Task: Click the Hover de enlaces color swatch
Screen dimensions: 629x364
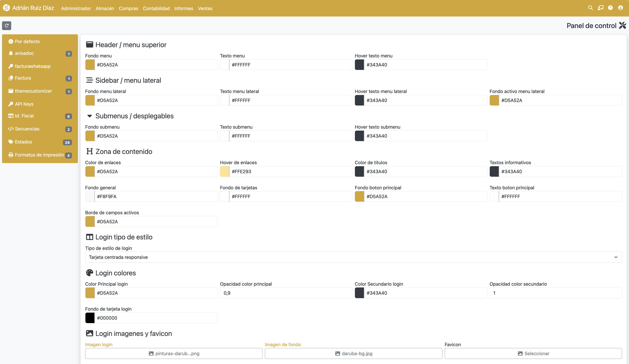Action: [x=225, y=172]
